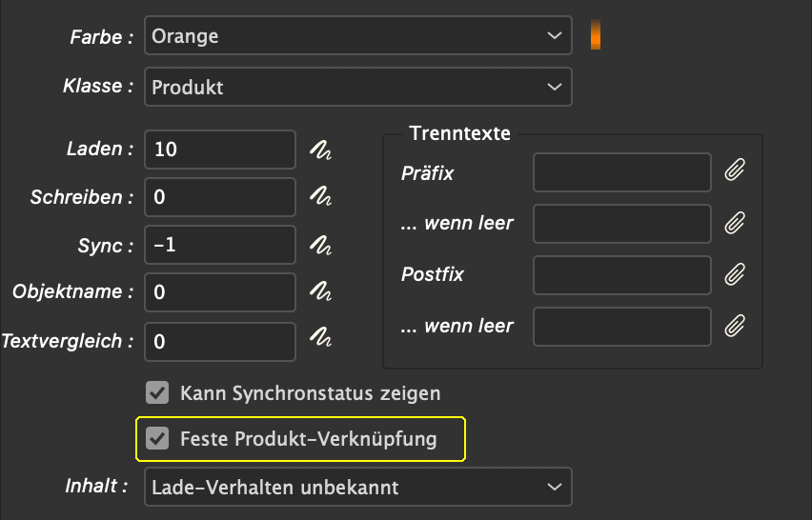This screenshot has height=520, width=812.
Task: Click the Postfix text field
Action: click(x=622, y=275)
